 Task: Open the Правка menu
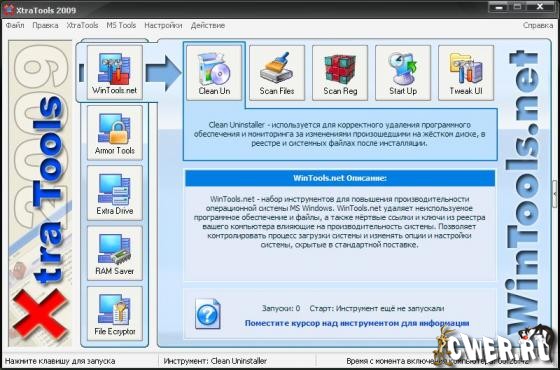coord(45,25)
